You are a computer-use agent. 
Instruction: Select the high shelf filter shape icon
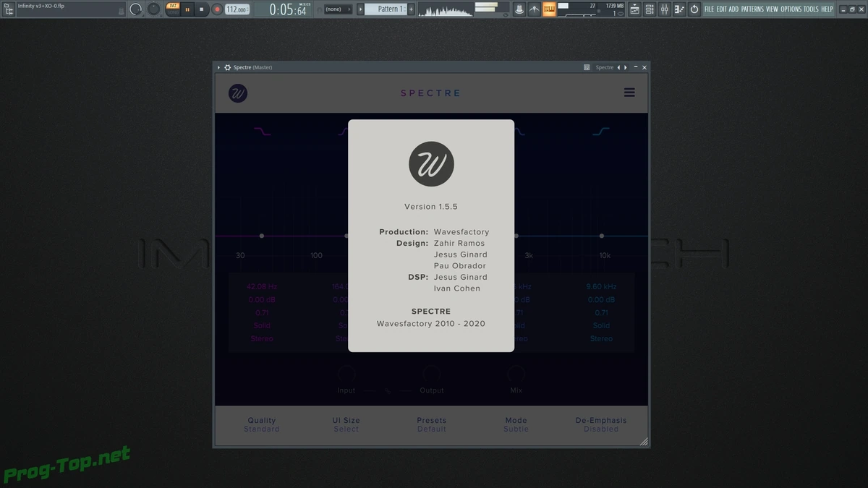(x=601, y=132)
